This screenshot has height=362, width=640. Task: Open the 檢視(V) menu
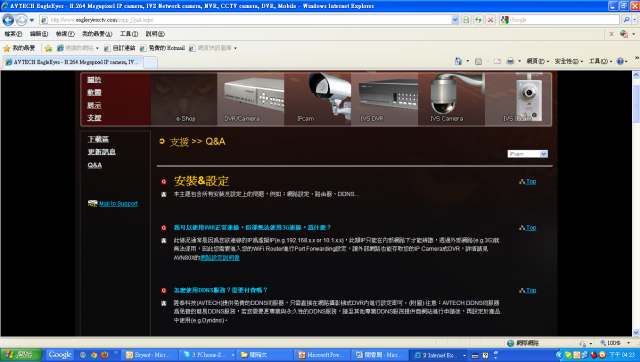coord(65,34)
